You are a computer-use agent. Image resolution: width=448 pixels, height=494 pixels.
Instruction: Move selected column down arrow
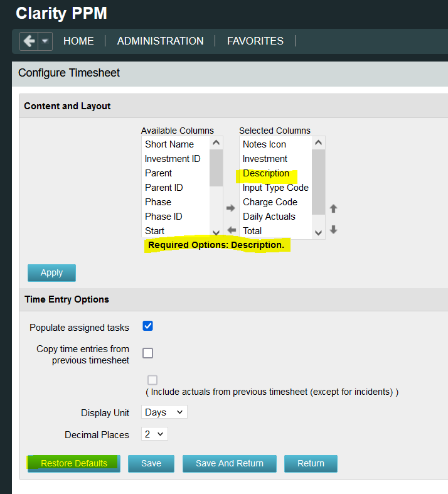click(333, 230)
